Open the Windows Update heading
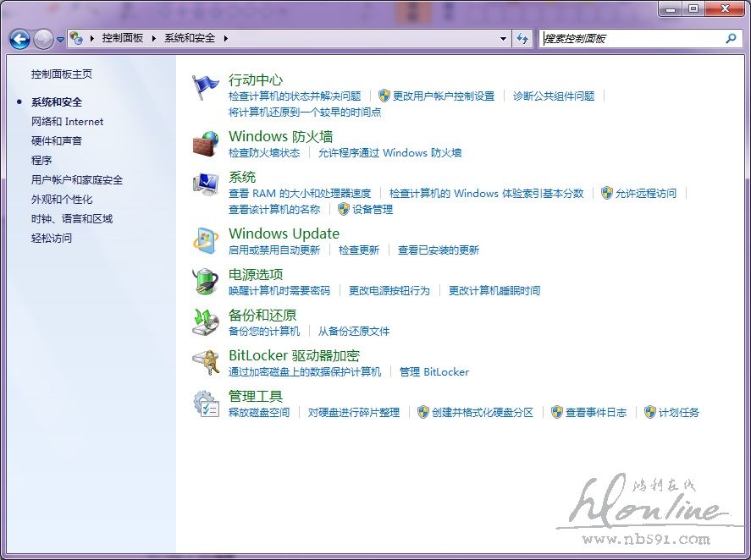Viewport: 751px width, 560px height. click(284, 233)
